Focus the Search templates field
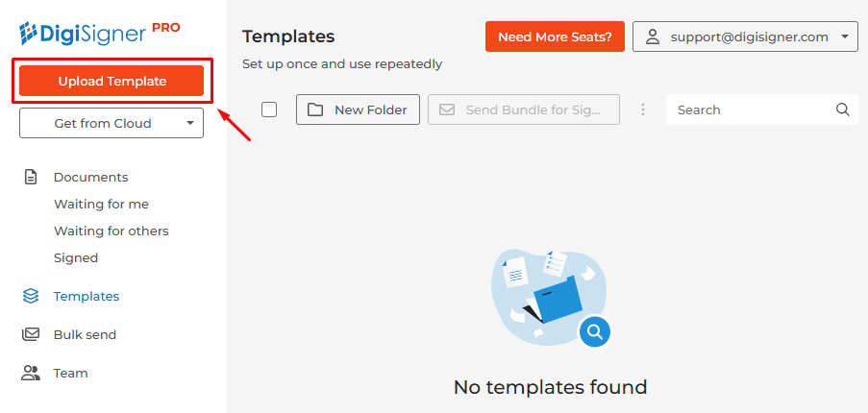Viewport: 868px width, 413px height. [750, 109]
